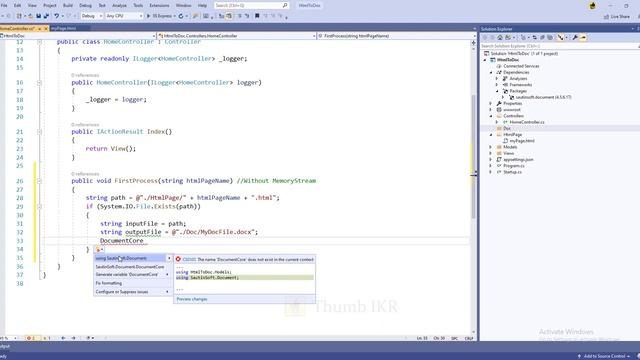Collapse the HomeController constructor outline
The height and width of the screenshot is (360, 640).
pyautogui.click(x=40, y=82)
